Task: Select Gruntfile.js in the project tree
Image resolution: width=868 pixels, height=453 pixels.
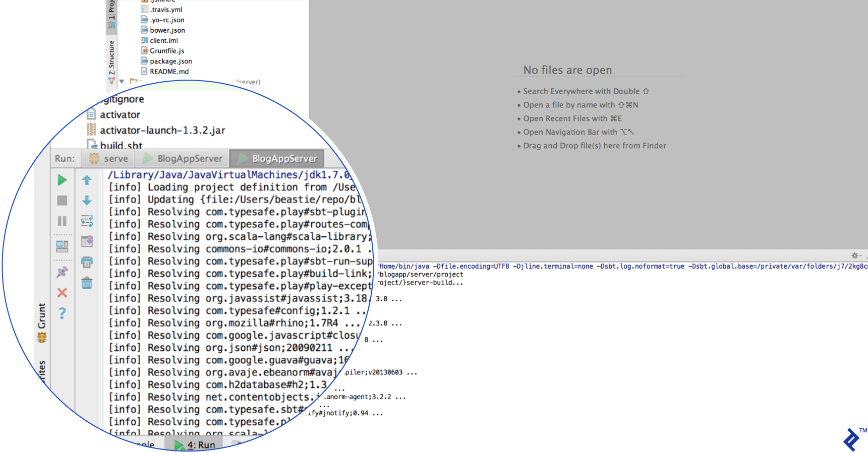Action: [166, 51]
